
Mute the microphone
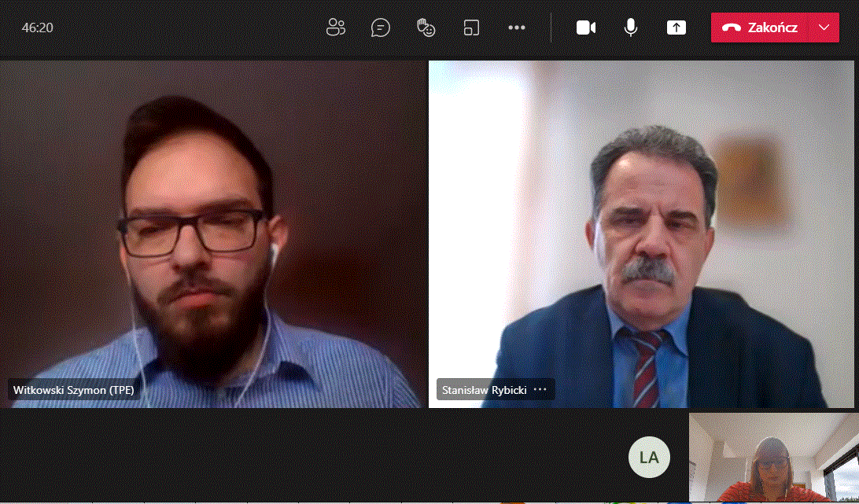[631, 28]
